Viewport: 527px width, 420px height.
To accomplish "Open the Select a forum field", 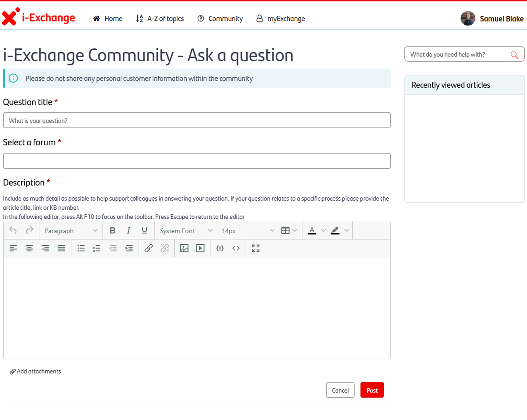I will click(x=197, y=161).
